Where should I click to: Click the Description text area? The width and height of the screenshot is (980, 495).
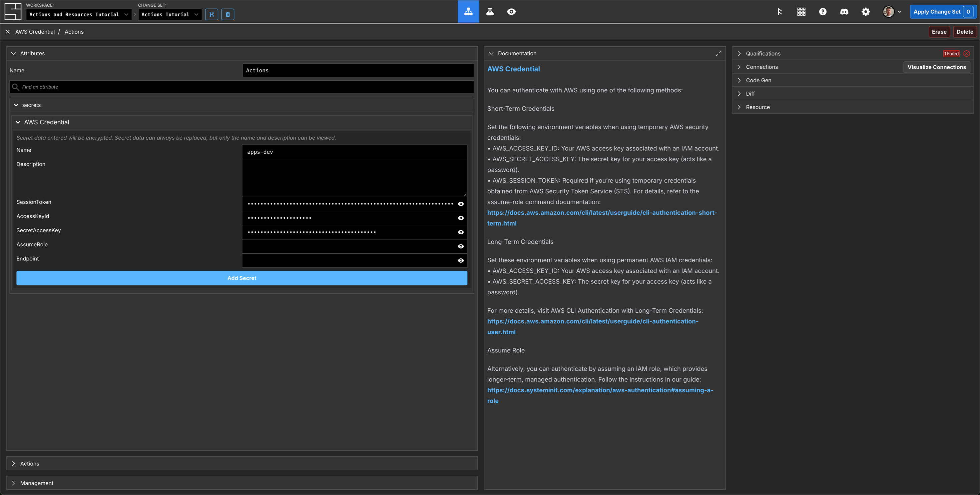(355, 178)
